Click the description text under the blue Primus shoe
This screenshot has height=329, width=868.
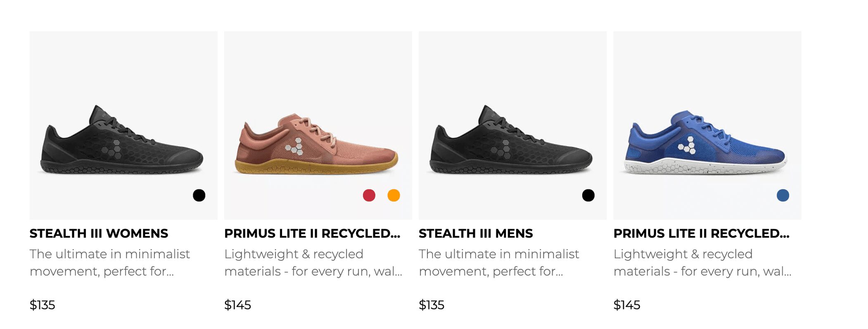tap(702, 262)
